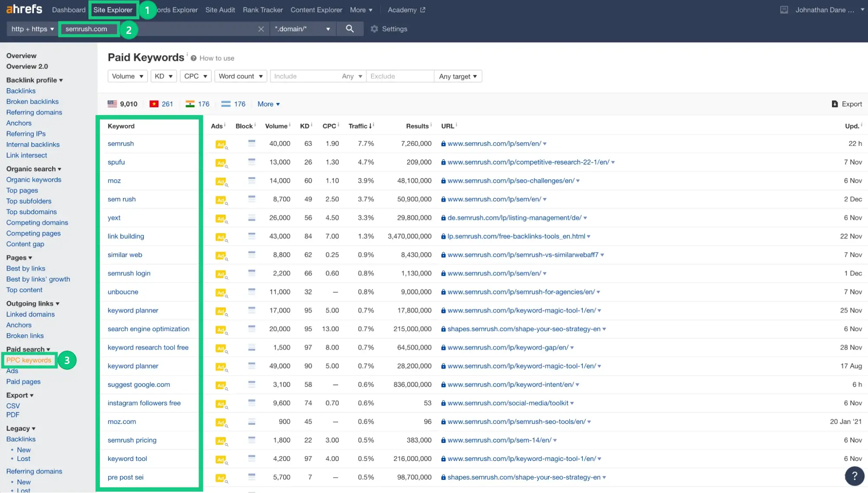The height and width of the screenshot is (493, 868).
Task: Expand the More countries dropdown
Action: coord(268,104)
